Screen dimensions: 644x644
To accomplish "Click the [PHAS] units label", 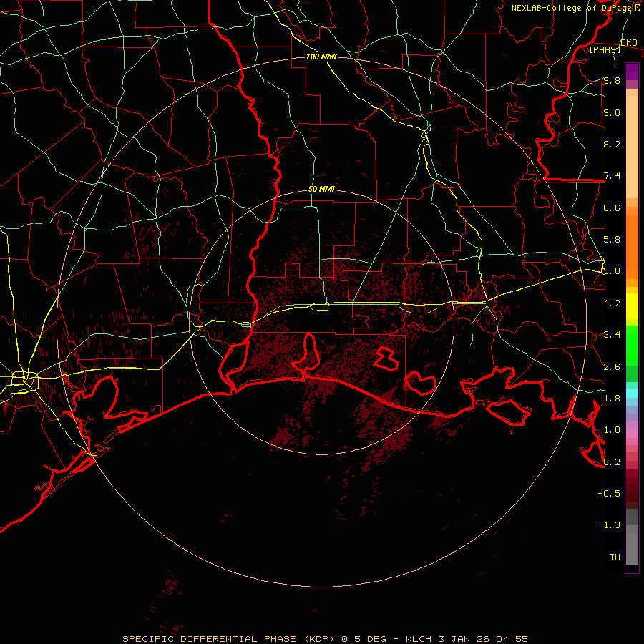I will tap(605, 49).
